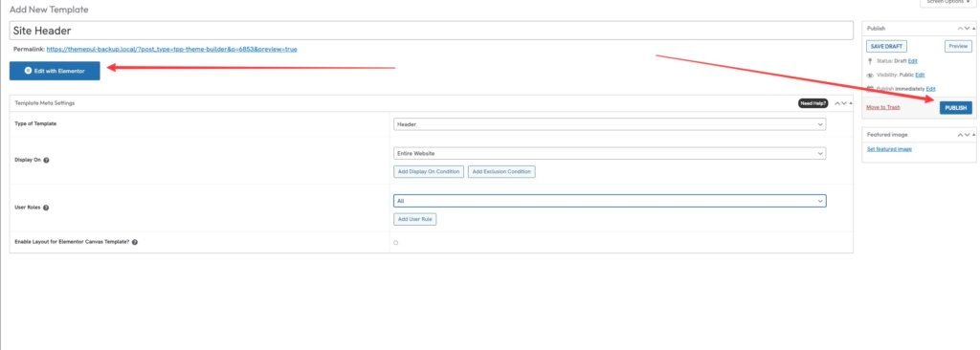Click the calendar icon beside Publish immediately

click(x=870, y=89)
